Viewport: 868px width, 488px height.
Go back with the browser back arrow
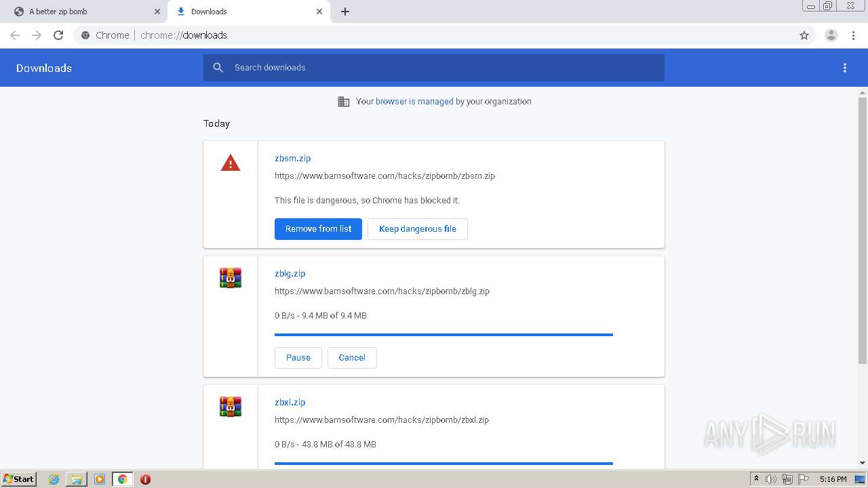[x=15, y=35]
